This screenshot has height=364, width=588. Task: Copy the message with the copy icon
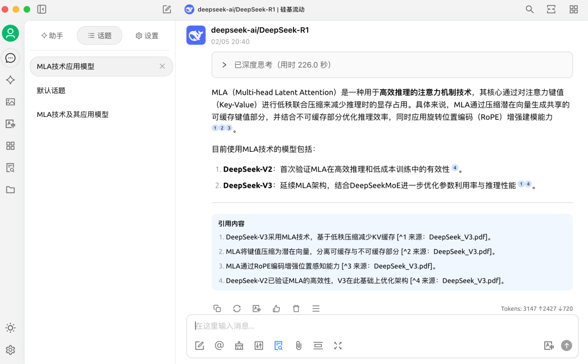click(x=217, y=309)
